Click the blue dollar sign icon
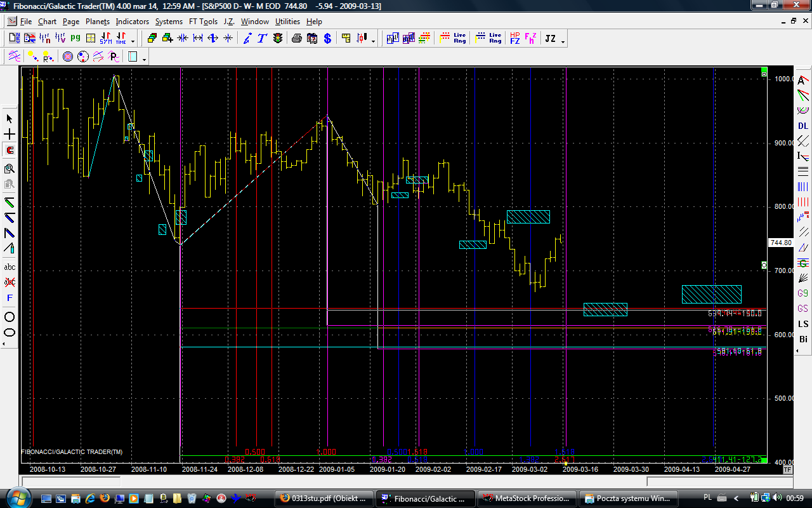The height and width of the screenshot is (508, 812). point(327,38)
